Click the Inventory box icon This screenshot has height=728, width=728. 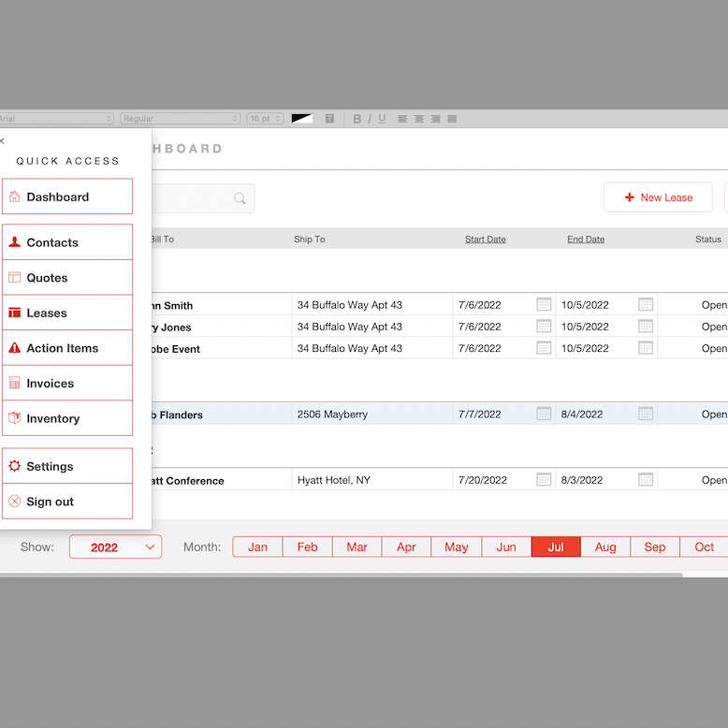[x=15, y=418]
